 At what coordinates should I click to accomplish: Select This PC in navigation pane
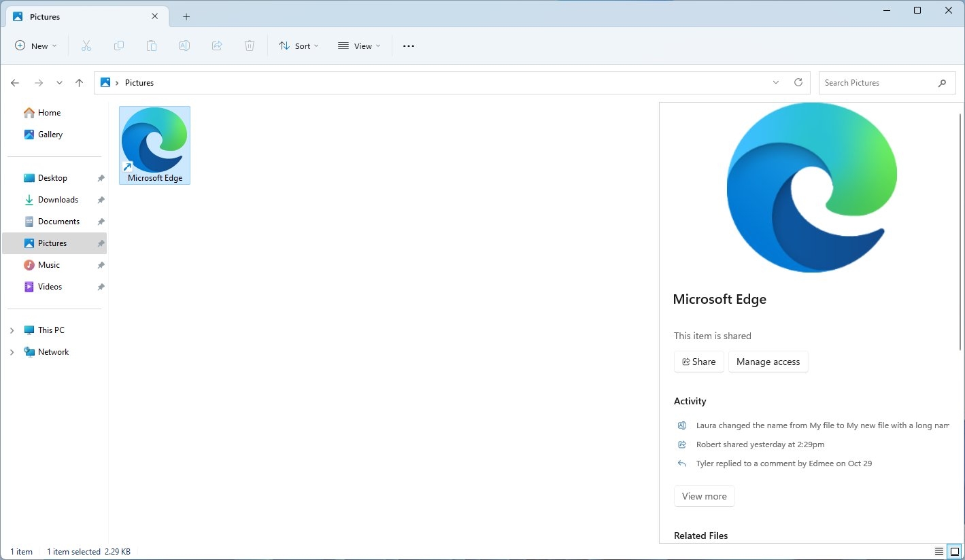[44, 330]
